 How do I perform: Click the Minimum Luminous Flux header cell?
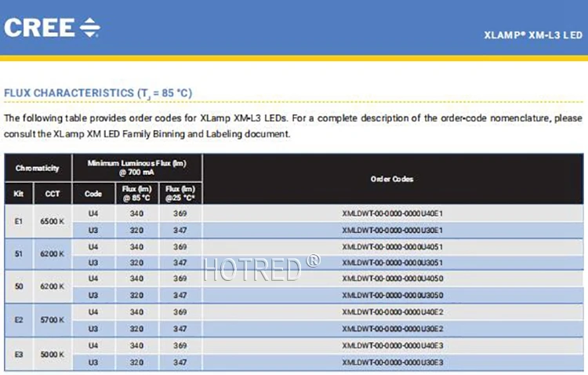137,168
